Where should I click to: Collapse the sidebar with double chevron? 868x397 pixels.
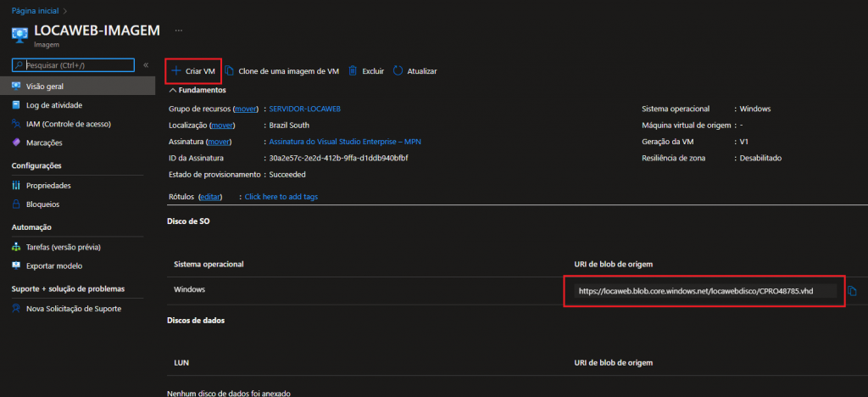click(x=146, y=64)
